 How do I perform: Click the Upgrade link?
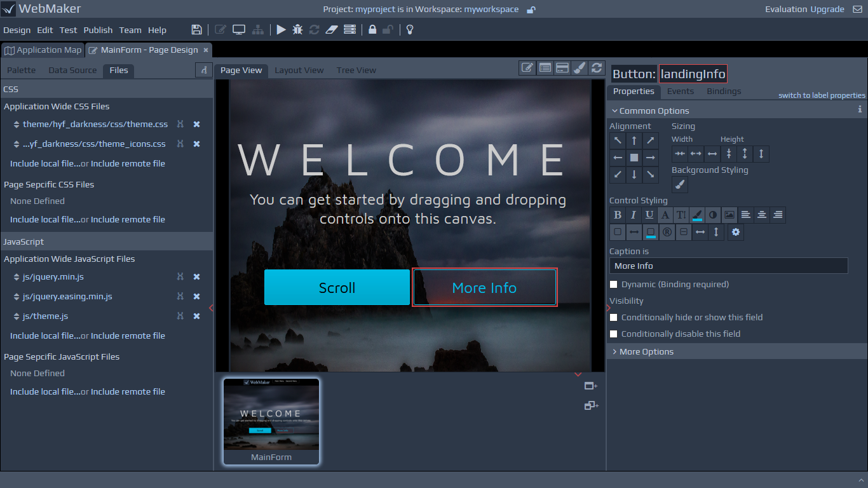pos(827,9)
